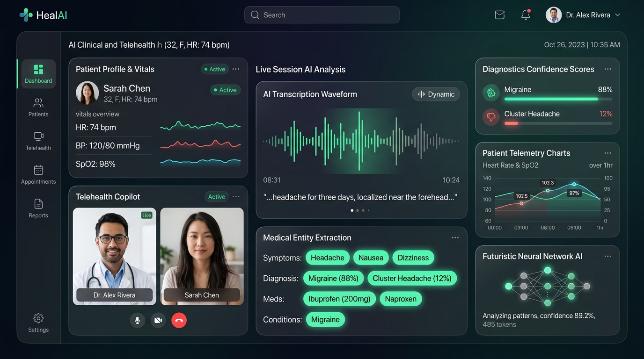Screen dimensions: 644x359
Task: Select the Migraine (88%) diagnosis tag
Action: [334, 278]
